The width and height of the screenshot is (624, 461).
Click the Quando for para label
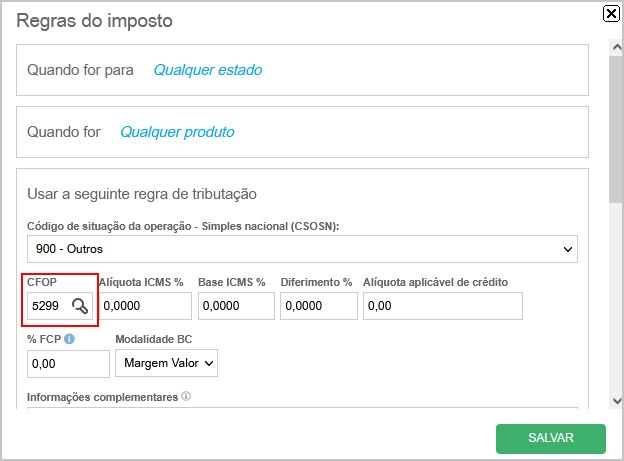[x=80, y=70]
